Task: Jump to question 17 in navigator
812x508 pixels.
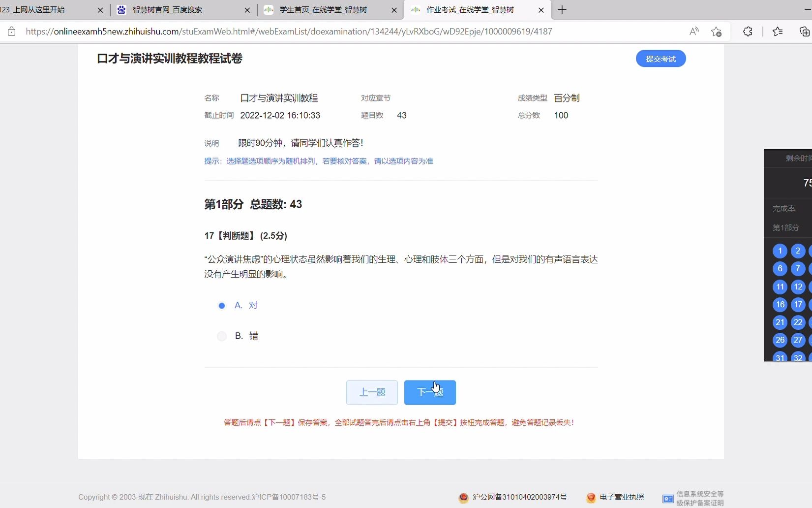Action: [x=798, y=305]
